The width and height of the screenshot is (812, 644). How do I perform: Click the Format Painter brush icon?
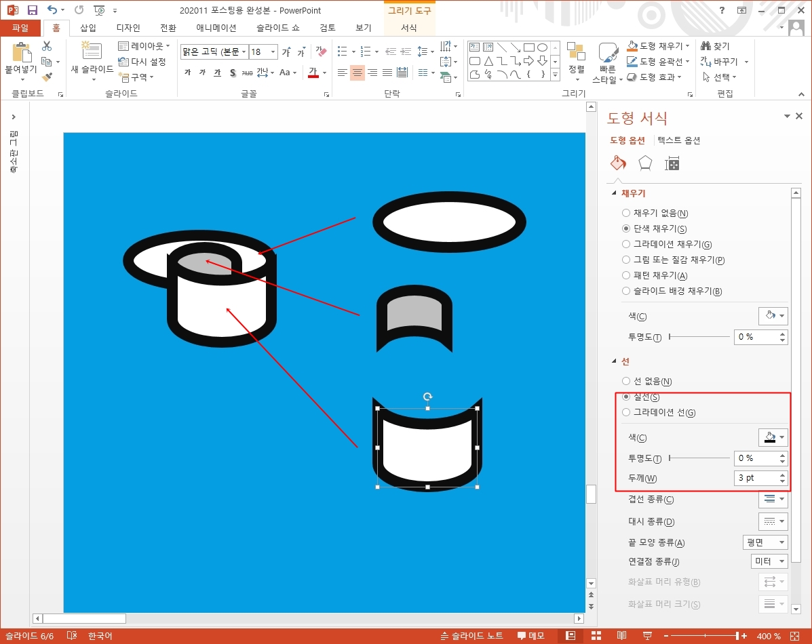click(47, 77)
